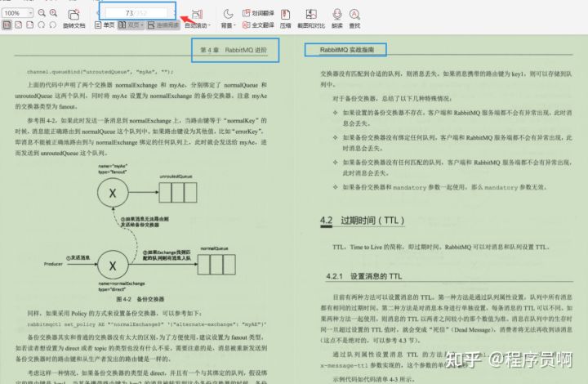Click the 'RabbitMQ 实战指南' page header

(x=346, y=50)
